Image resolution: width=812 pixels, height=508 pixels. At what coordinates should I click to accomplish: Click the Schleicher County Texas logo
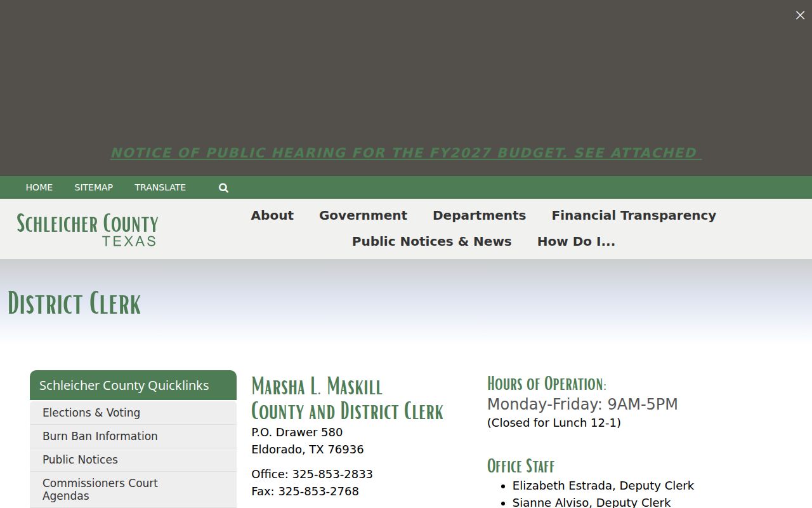pyautogui.click(x=88, y=230)
